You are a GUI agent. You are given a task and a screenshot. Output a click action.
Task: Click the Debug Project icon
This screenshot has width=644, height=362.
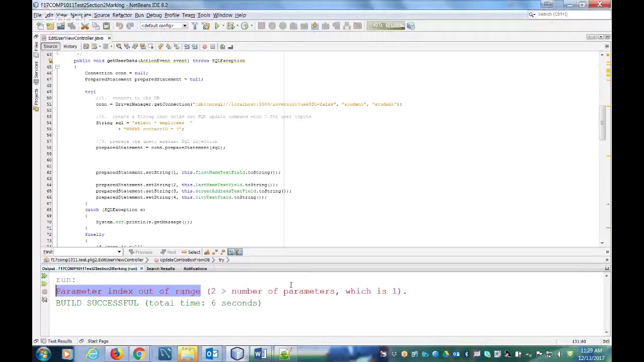point(230,26)
